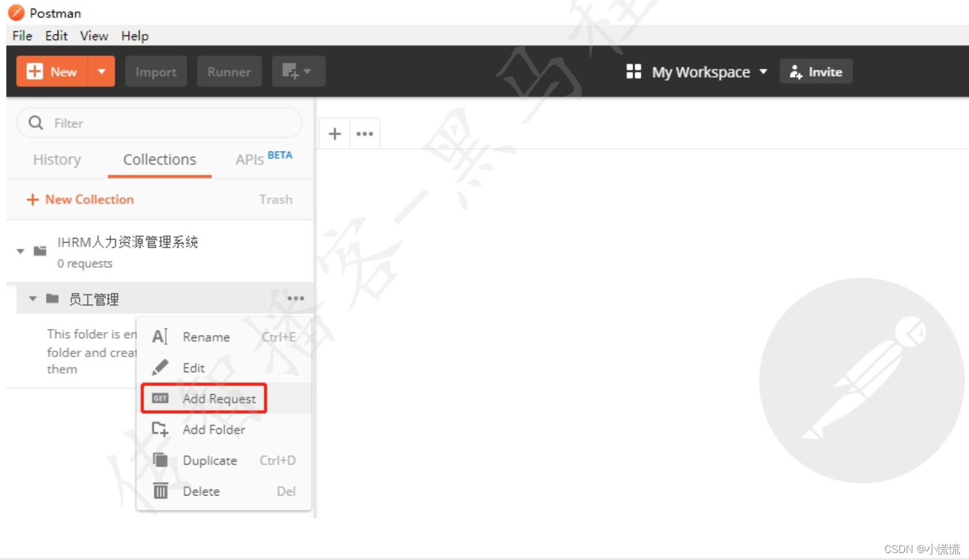Choose Rename from the context menu

[x=224, y=337]
